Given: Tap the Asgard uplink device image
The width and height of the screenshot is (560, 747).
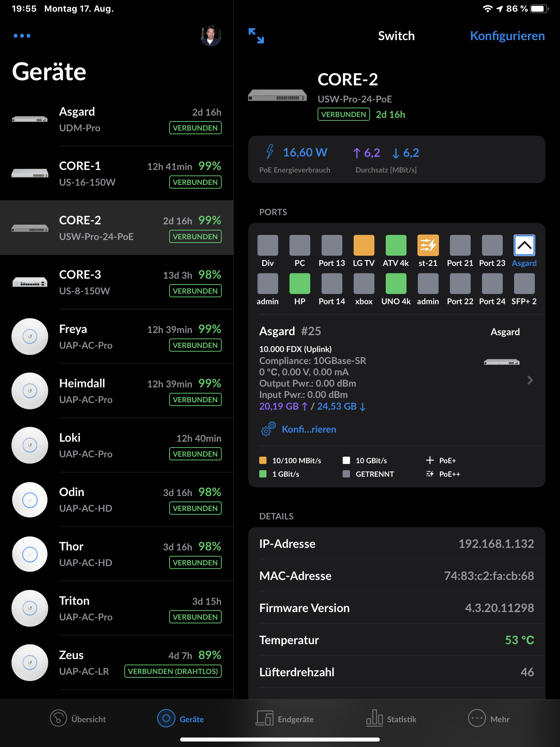Looking at the screenshot, I should pos(502,362).
